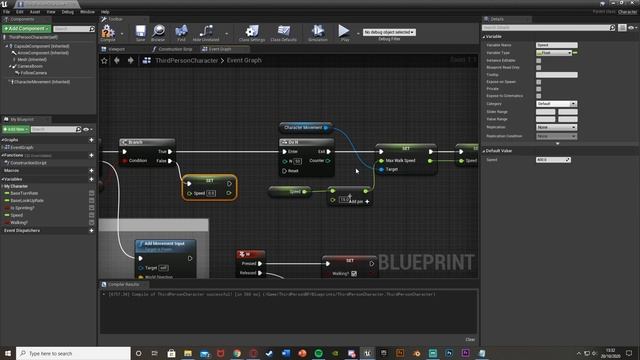This screenshot has width=640, height=360.
Task: Open the Variable Type Float dropdown
Action: (554, 53)
